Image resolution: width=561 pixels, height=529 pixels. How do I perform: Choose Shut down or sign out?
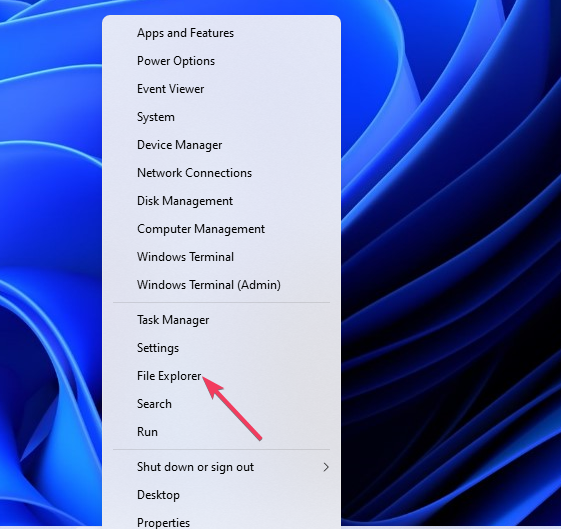point(195,467)
